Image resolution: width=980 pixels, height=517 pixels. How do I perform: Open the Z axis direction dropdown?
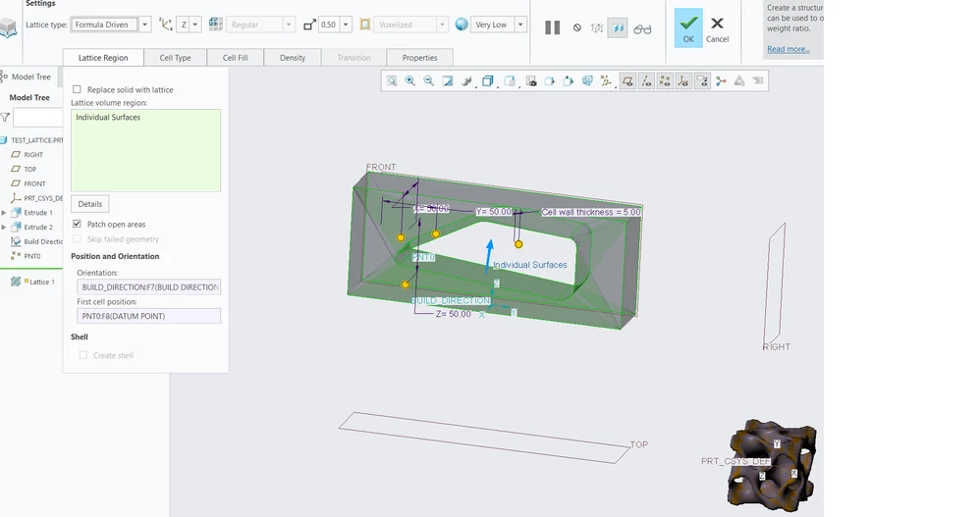click(x=195, y=25)
